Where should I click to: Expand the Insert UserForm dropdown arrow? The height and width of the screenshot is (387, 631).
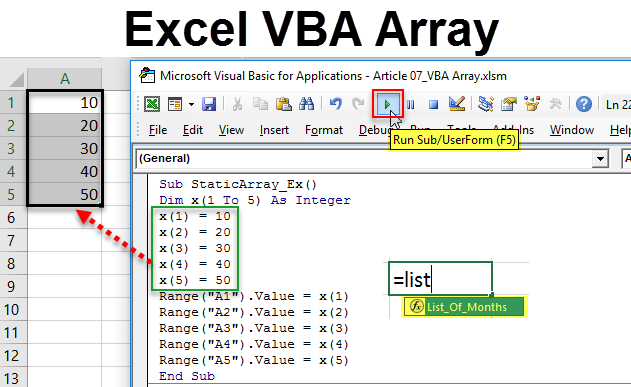[x=192, y=105]
